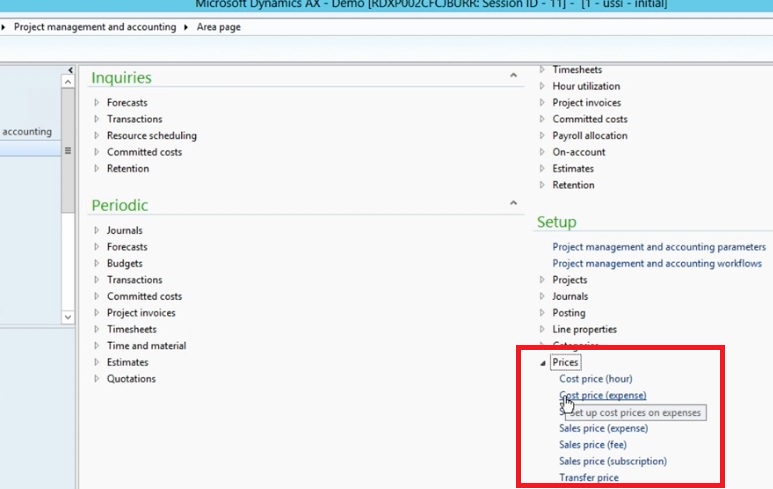This screenshot has width=773, height=489.
Task: Expand Journals under Periodic
Action: click(97, 230)
